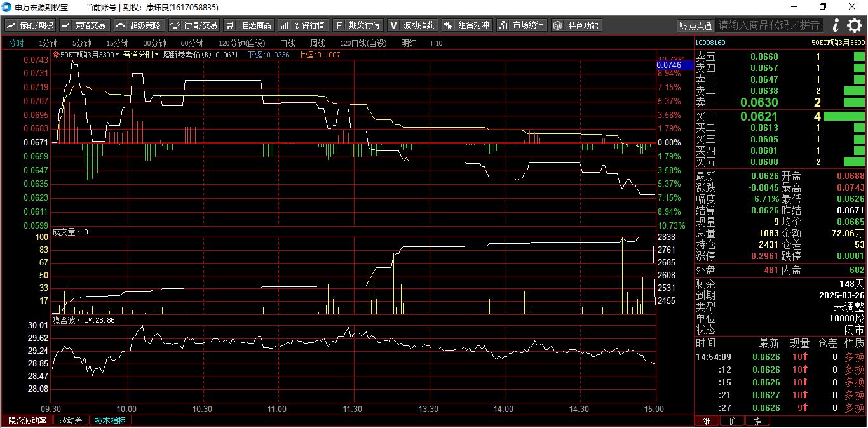Open 标的/期权 toolbar button
Image resolution: width=868 pixels, height=428 pixels.
[31, 25]
